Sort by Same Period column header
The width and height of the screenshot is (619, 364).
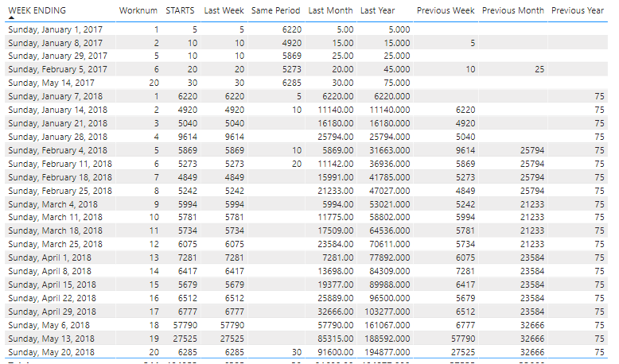coord(275,10)
